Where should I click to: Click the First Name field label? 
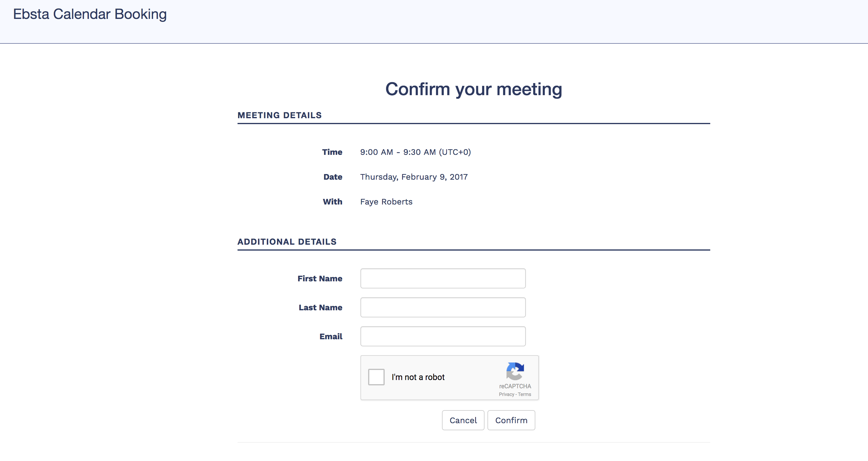(x=320, y=278)
